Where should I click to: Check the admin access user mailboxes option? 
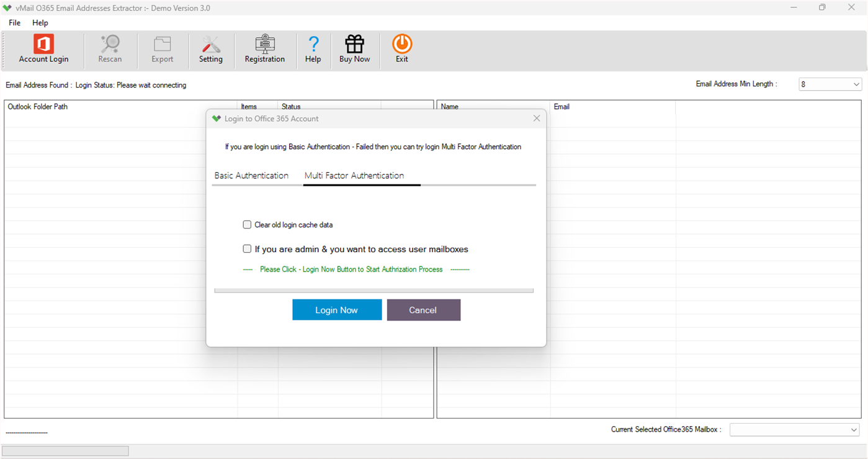click(247, 248)
